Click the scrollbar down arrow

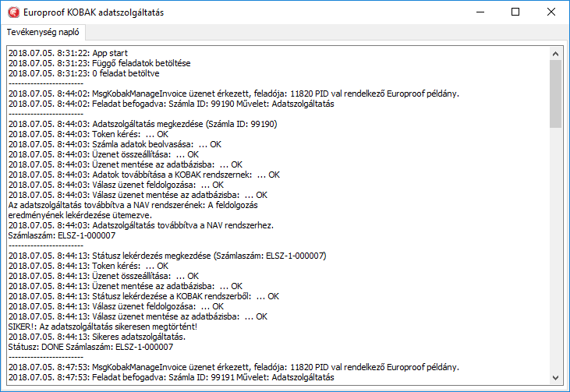[x=556, y=378]
